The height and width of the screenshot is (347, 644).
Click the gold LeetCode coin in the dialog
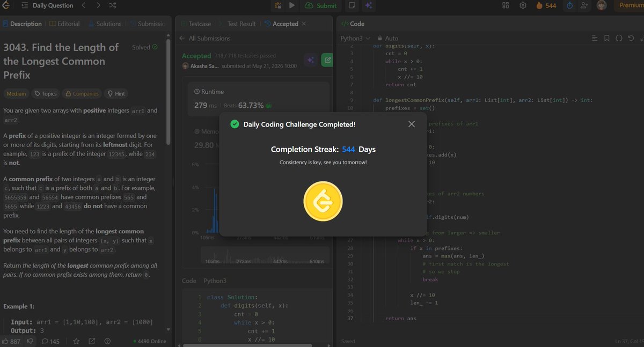pos(323,202)
